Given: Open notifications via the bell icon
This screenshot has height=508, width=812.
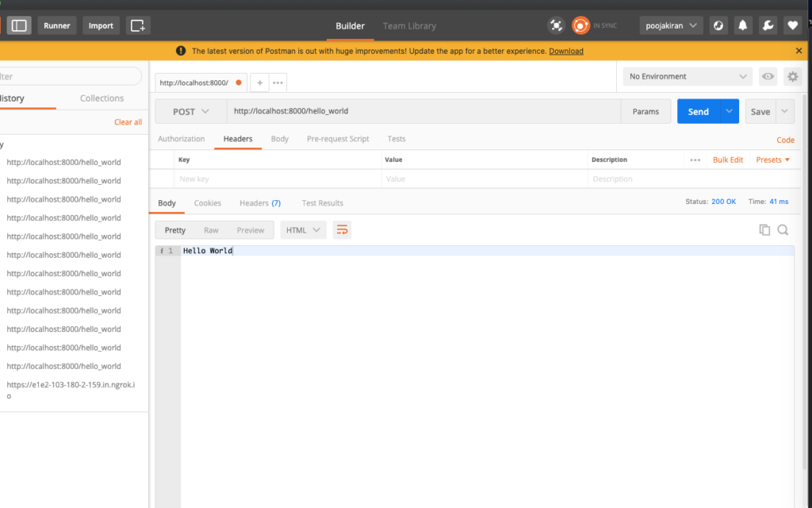Looking at the screenshot, I should point(742,25).
